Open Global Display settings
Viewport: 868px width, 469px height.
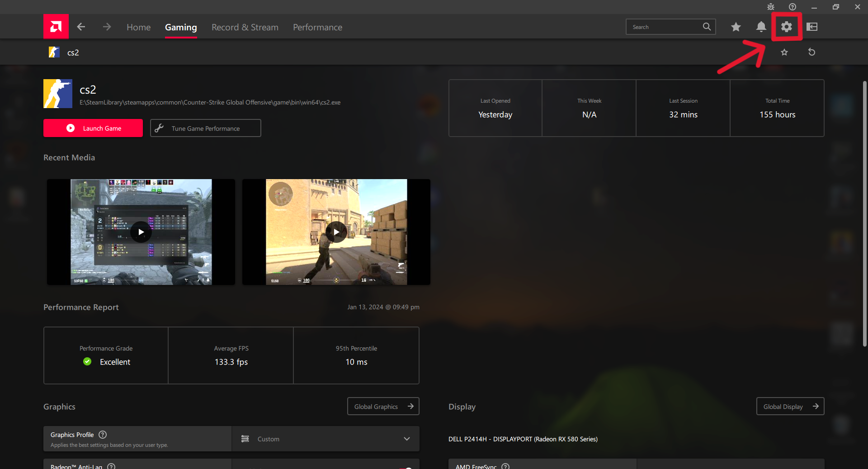pyautogui.click(x=790, y=406)
